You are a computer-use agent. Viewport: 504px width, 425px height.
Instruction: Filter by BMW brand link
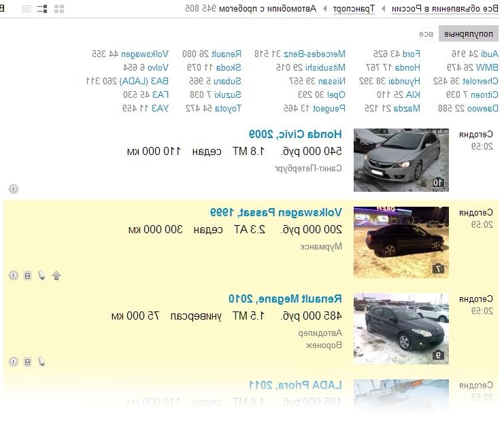487,67
